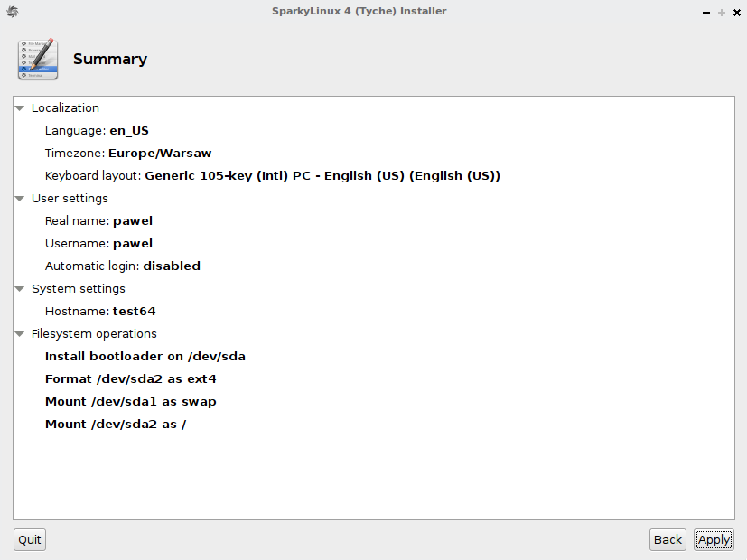Click the Summary page heading
Viewport: 747px width, 560px height.
110,59
